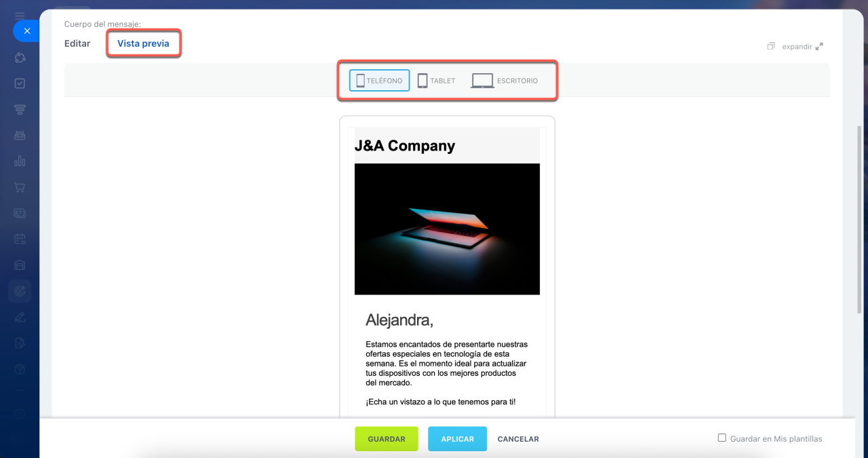Switch to the Editar tab
Image resolution: width=868 pixels, height=458 pixels.
click(x=77, y=43)
